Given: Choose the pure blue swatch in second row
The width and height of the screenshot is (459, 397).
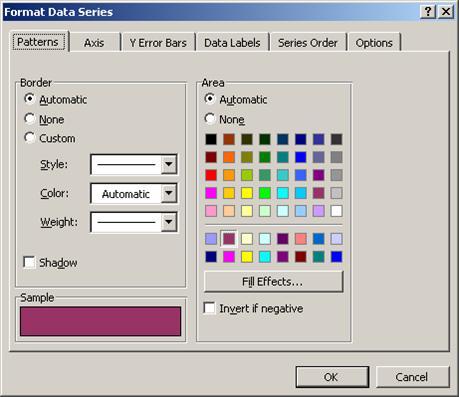Looking at the screenshot, I should tap(301, 157).
